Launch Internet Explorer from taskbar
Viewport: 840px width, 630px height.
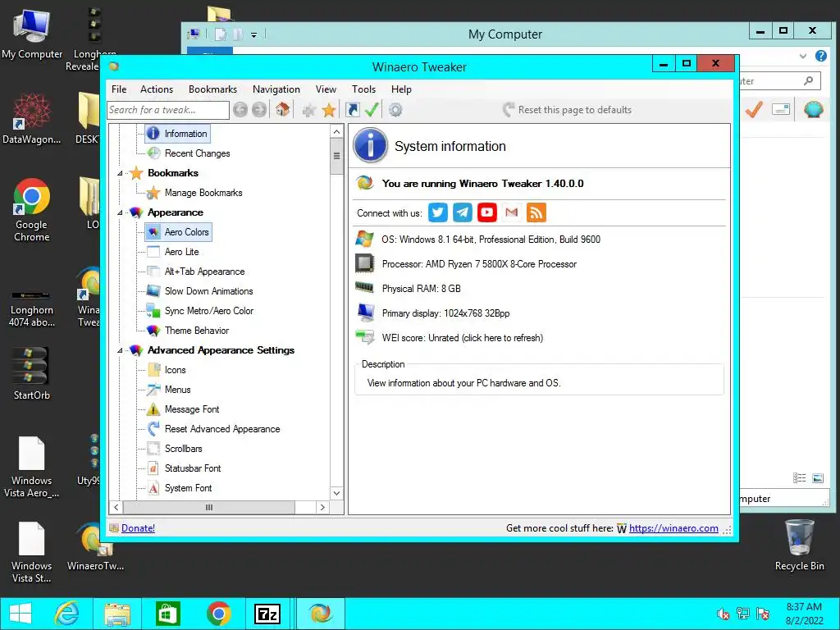point(66,614)
